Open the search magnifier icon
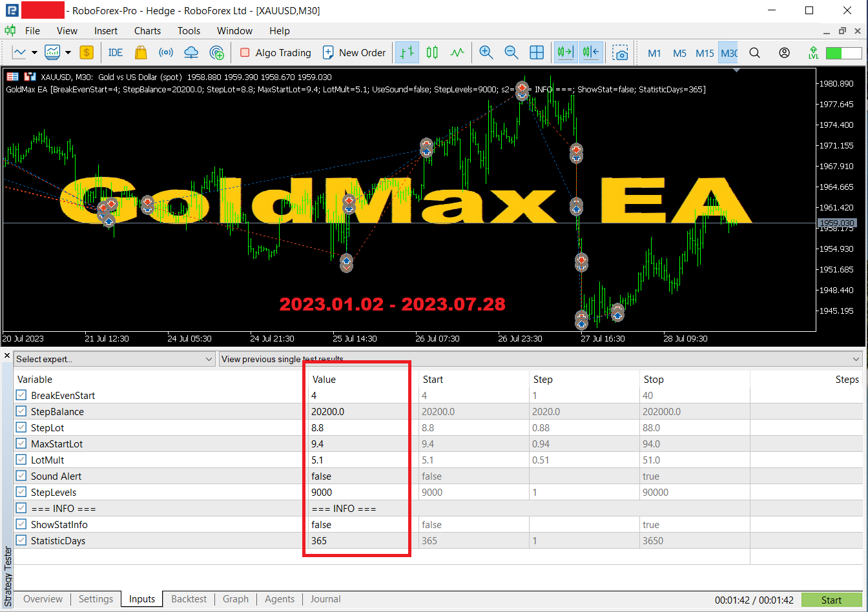 click(x=754, y=53)
